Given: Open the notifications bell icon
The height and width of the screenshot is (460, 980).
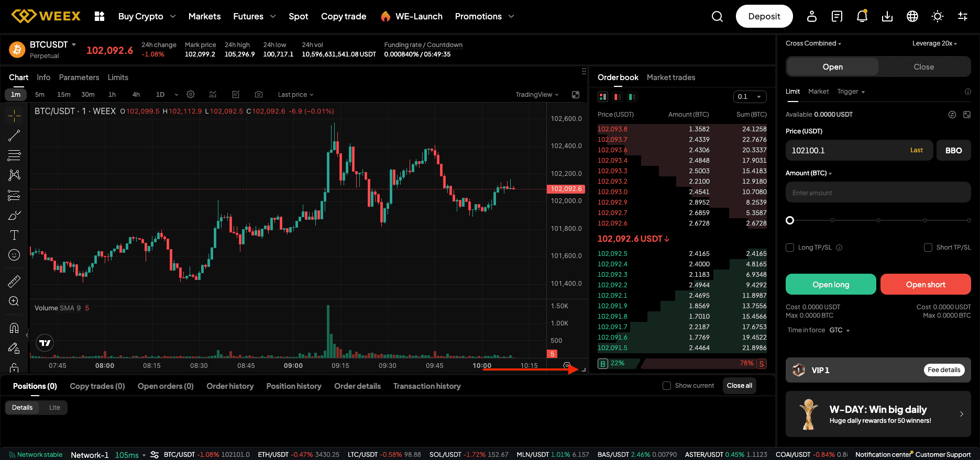Looking at the screenshot, I should pos(862,17).
